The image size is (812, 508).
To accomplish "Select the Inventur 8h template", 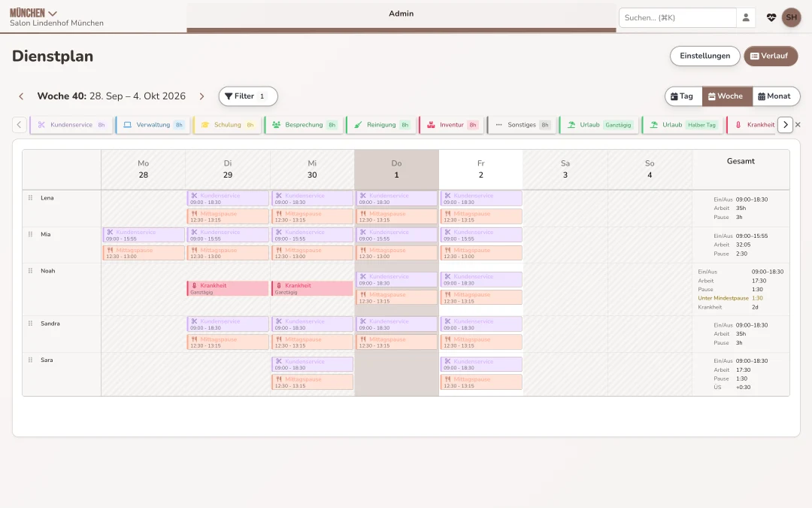I will coord(452,125).
